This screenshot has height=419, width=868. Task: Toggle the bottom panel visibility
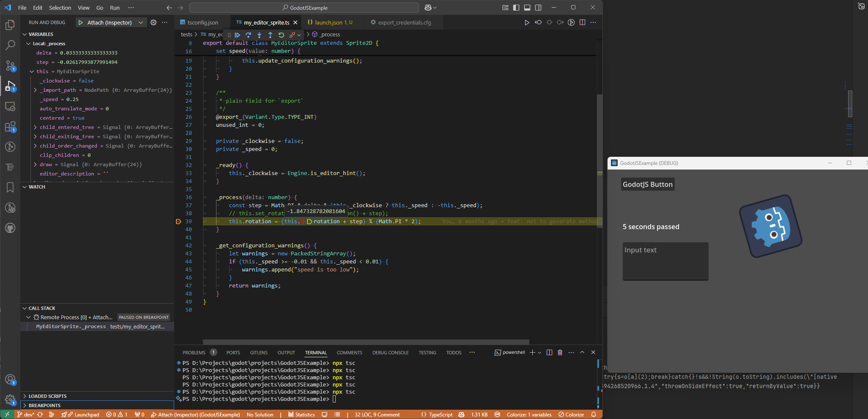click(x=527, y=8)
